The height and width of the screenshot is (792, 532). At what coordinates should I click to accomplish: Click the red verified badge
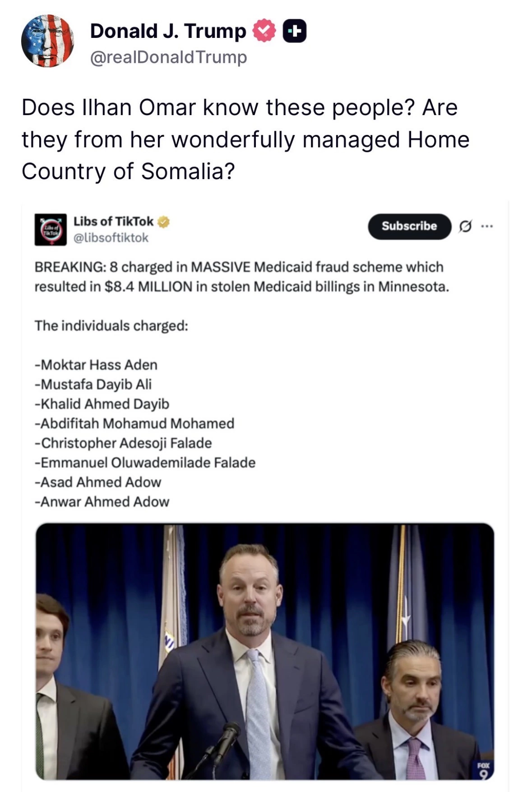[x=264, y=31]
